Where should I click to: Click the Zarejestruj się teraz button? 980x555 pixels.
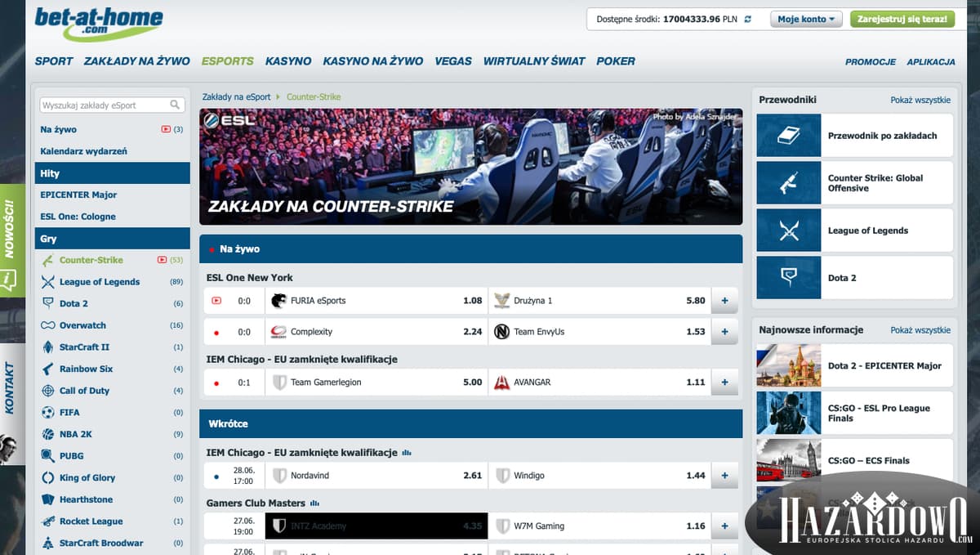click(x=902, y=19)
